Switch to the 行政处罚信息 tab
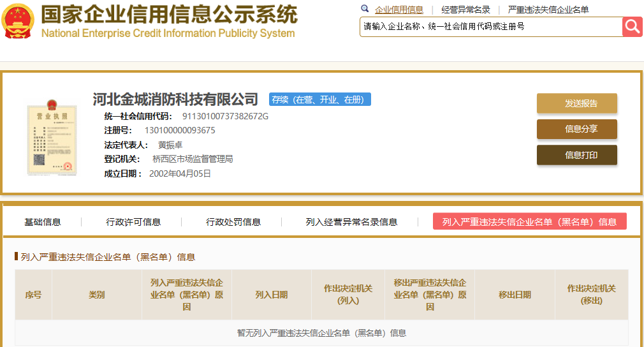 click(x=233, y=222)
